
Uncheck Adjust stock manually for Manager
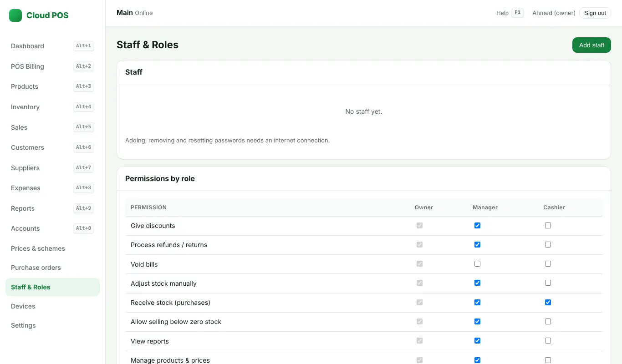pos(477,283)
